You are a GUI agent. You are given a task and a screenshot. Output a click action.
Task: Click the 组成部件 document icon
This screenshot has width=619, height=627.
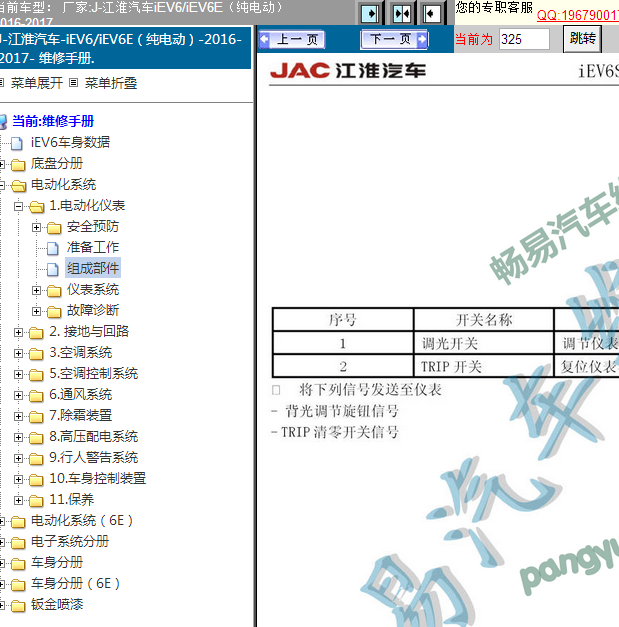point(53,270)
